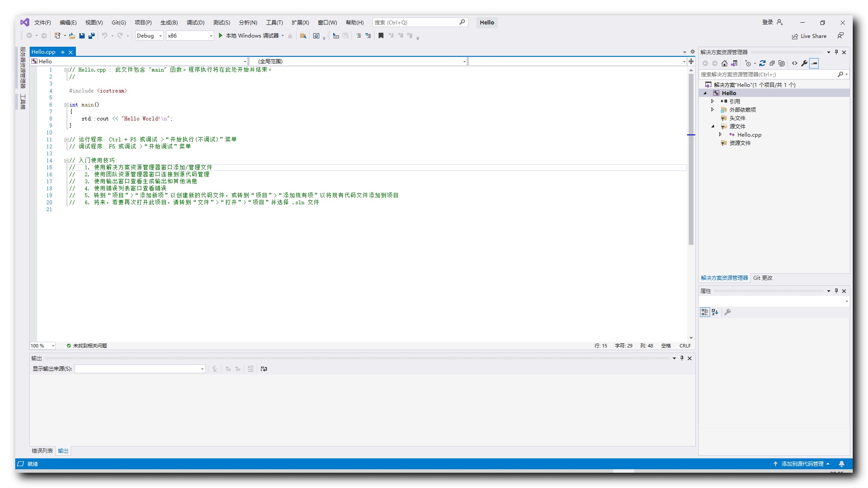868x488 pixels.
Task: Click the bookmark icon in the toolbar
Action: click(381, 36)
